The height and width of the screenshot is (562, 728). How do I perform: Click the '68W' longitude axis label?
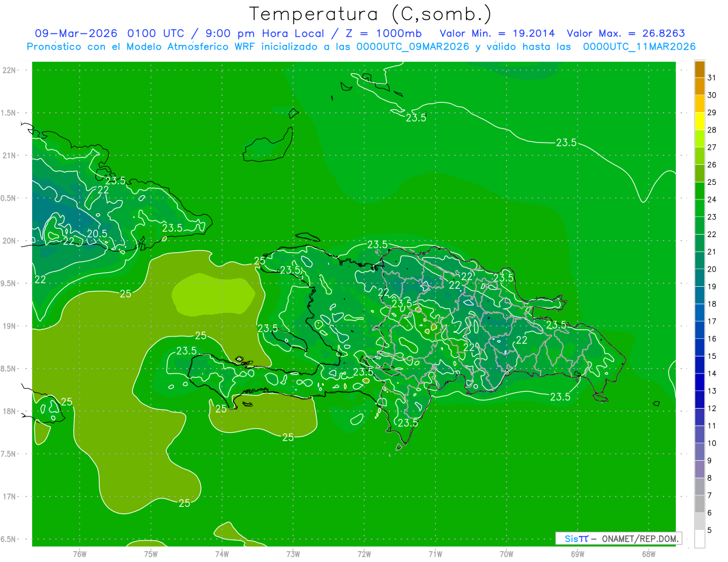click(649, 554)
